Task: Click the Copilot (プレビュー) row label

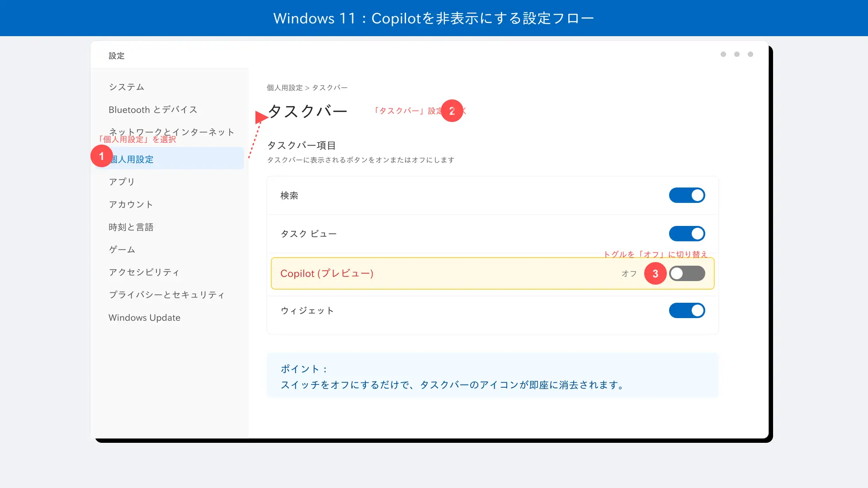Action: click(x=327, y=273)
